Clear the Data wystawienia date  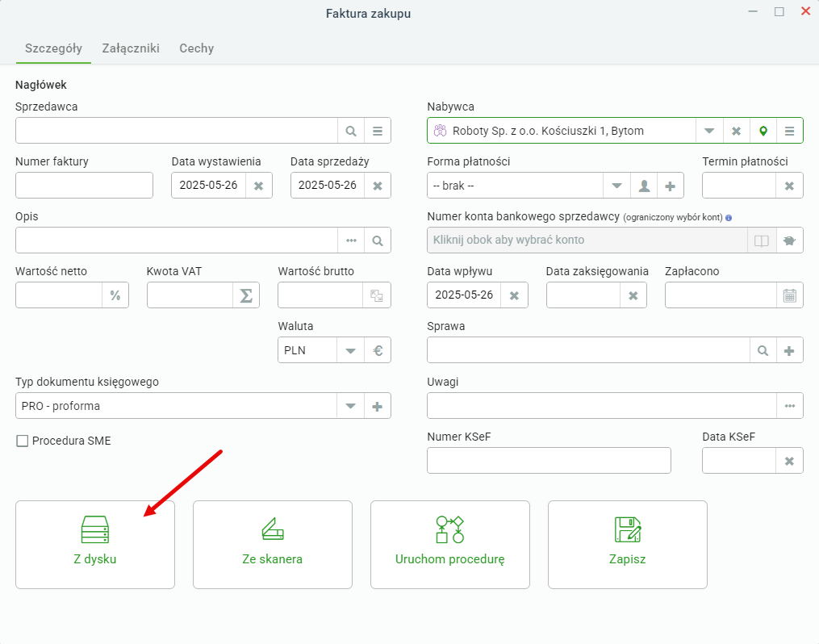(x=258, y=186)
